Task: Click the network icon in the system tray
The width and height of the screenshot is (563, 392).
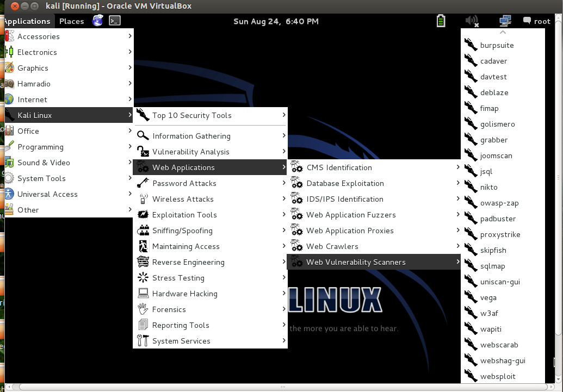Action: [504, 21]
